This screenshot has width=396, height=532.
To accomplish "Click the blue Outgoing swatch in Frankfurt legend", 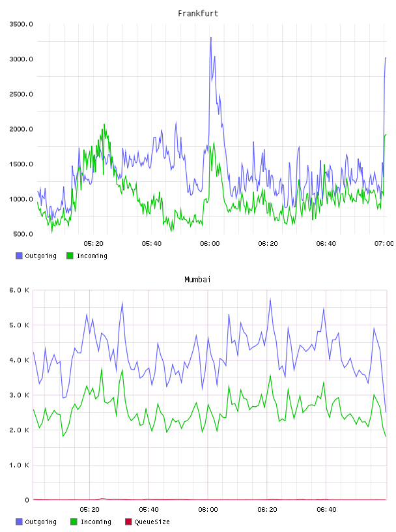I will 19,256.
